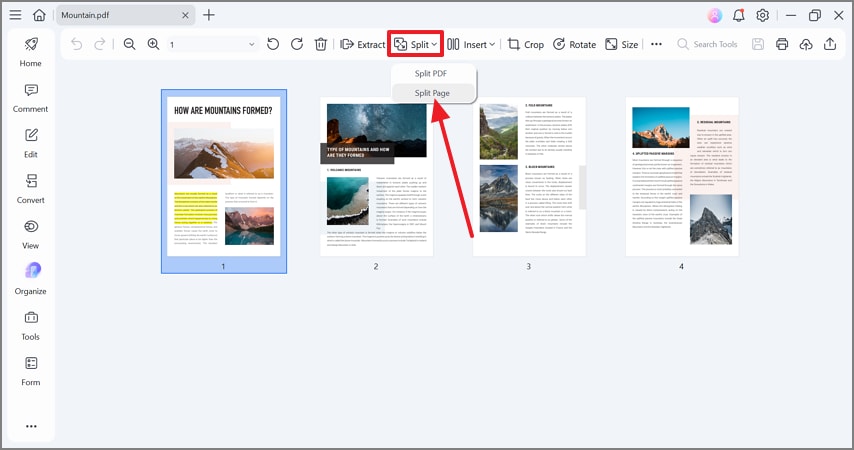854x450 pixels.
Task: Open Convert in the sidebar
Action: (30, 189)
